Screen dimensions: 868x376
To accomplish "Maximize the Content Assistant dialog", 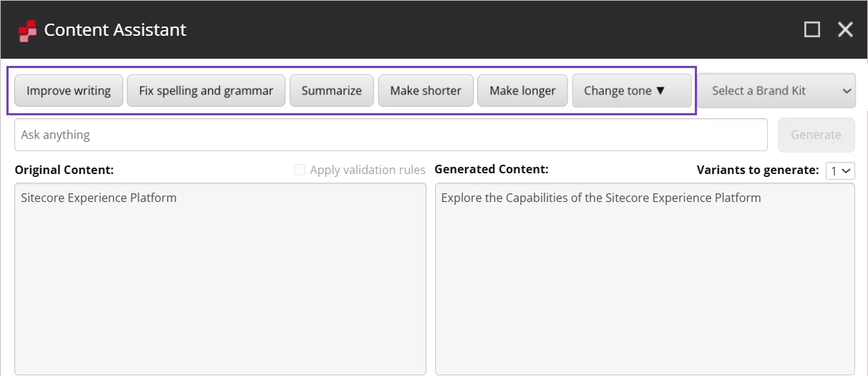I will click(x=812, y=29).
